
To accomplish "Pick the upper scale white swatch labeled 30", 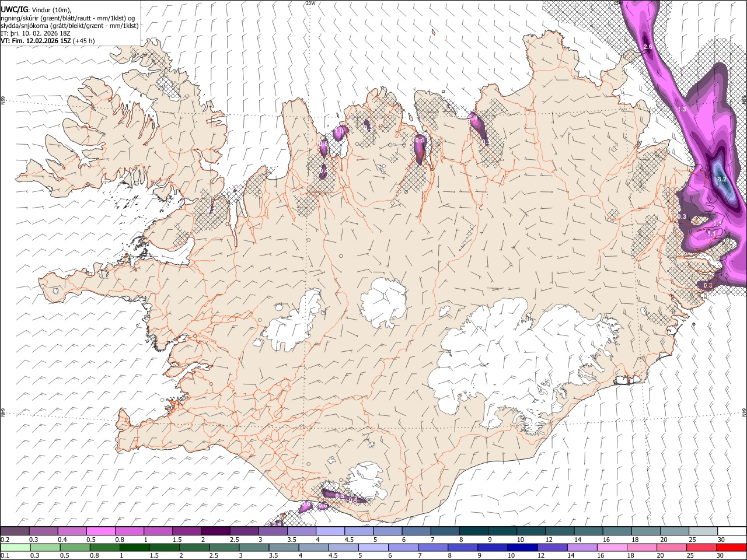I will click(731, 531).
